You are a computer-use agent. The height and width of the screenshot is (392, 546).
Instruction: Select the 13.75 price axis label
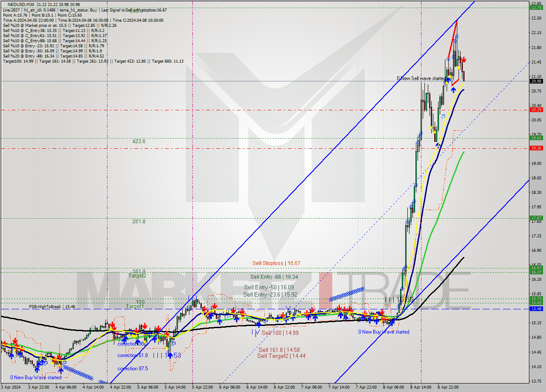click(x=536, y=381)
